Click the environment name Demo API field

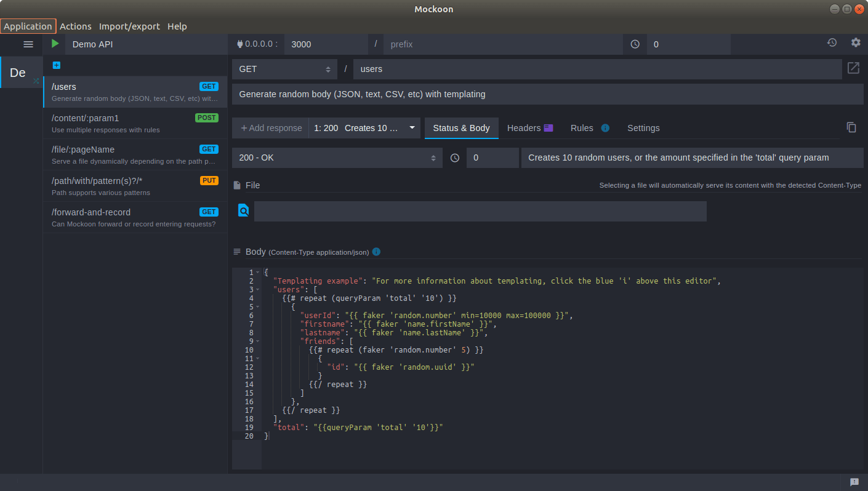click(147, 44)
